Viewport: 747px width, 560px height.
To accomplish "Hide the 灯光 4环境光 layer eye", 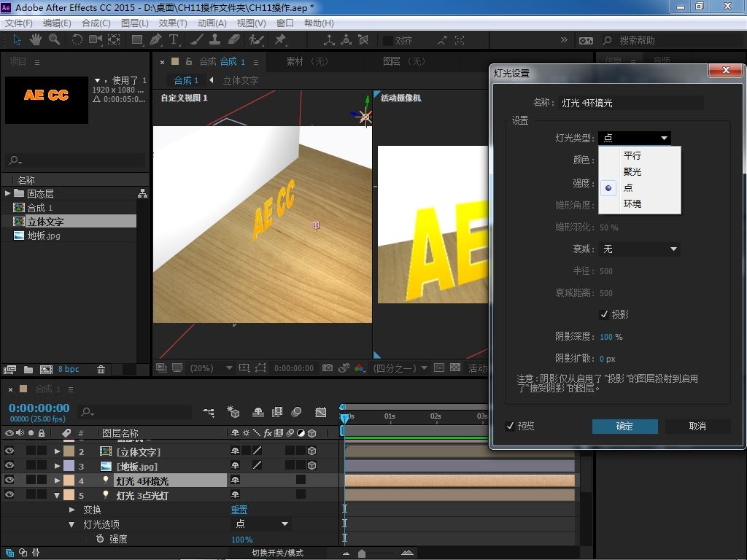I will click(9, 480).
